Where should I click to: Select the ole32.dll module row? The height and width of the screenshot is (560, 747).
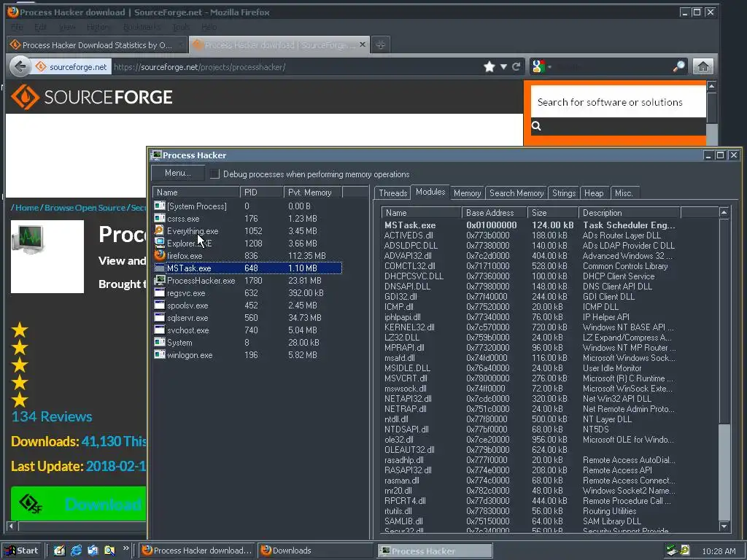530,440
